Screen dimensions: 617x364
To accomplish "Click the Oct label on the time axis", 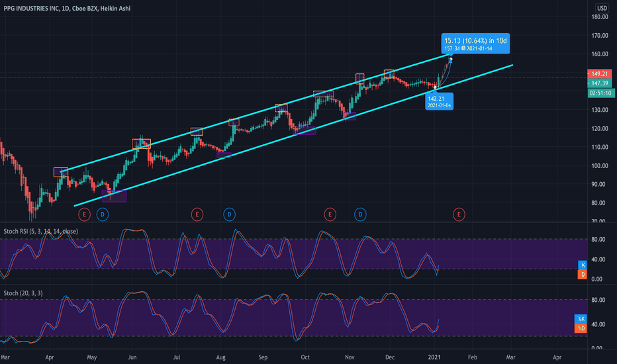I will tap(305, 357).
